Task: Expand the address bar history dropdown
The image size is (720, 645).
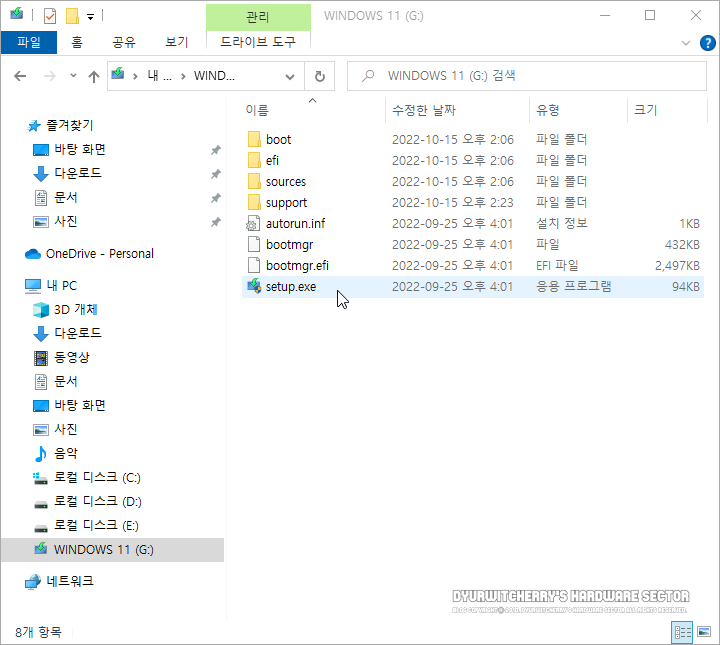Action: coord(290,76)
